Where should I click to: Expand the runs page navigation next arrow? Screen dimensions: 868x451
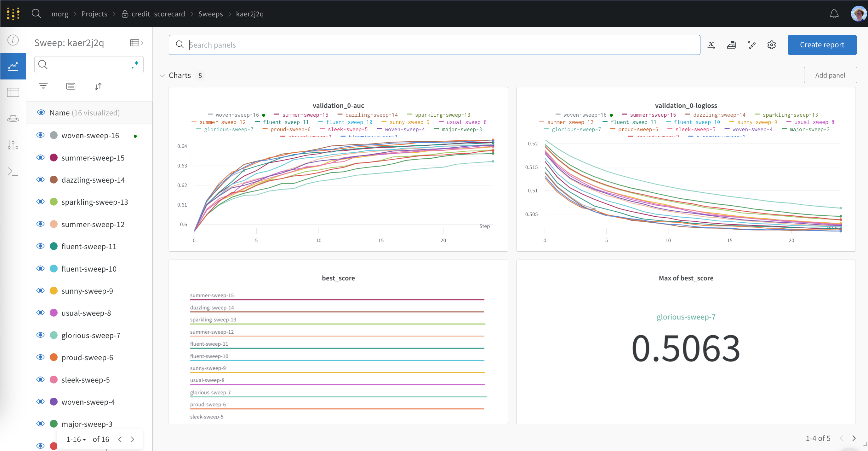click(132, 439)
